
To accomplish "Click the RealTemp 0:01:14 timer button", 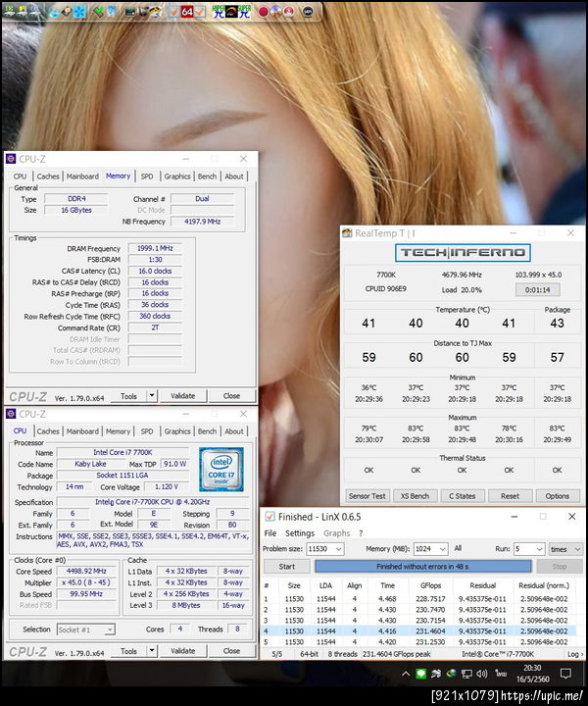I will tap(538, 289).
